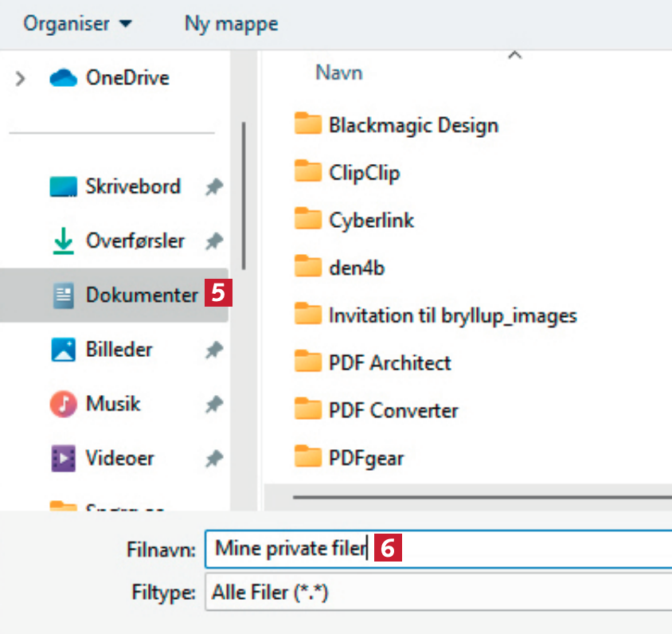Unpin Skrivebord using its pin icon

(213, 187)
